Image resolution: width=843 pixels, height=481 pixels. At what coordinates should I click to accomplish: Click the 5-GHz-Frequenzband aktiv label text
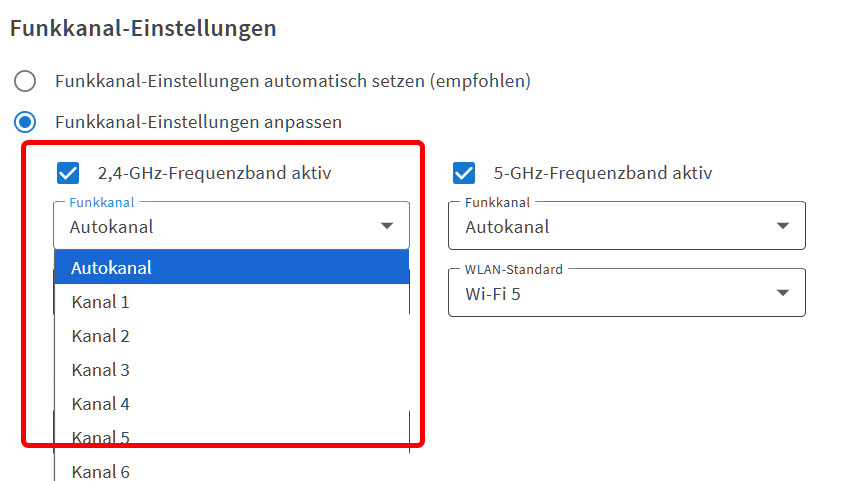(x=603, y=173)
